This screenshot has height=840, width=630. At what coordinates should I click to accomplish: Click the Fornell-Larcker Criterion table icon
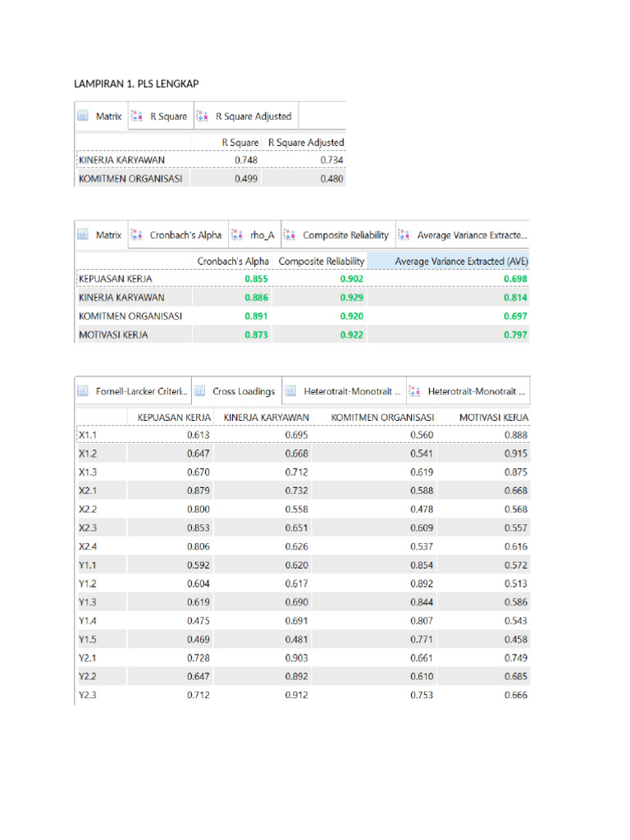[x=83, y=391]
